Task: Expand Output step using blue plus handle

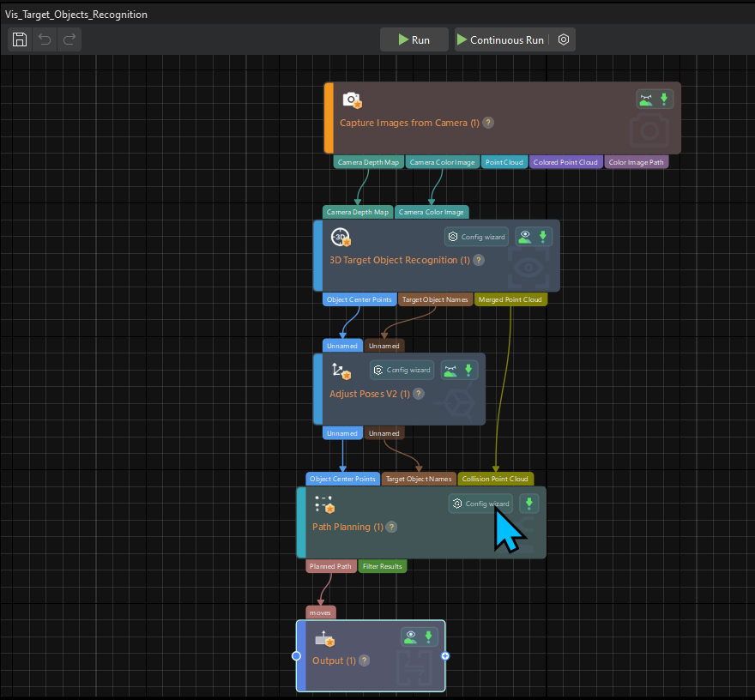Action: point(444,656)
